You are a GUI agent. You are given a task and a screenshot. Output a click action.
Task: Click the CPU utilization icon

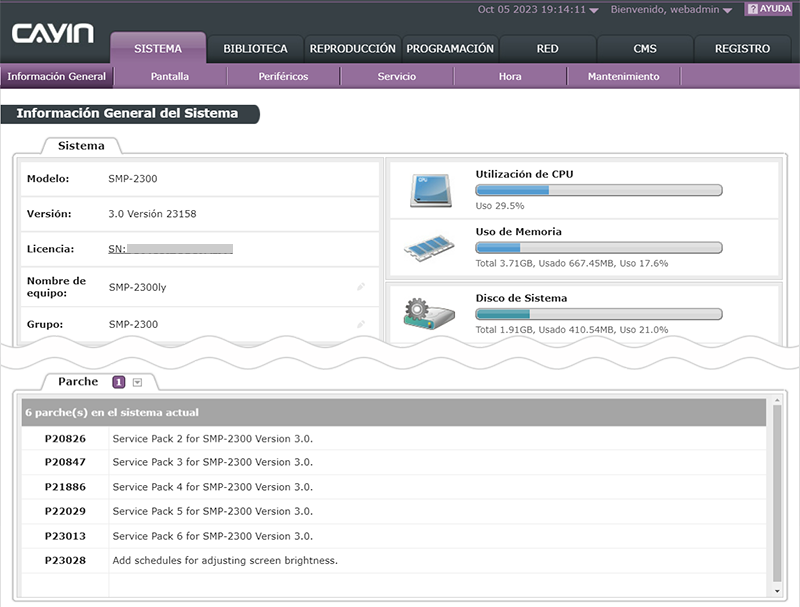coord(431,191)
